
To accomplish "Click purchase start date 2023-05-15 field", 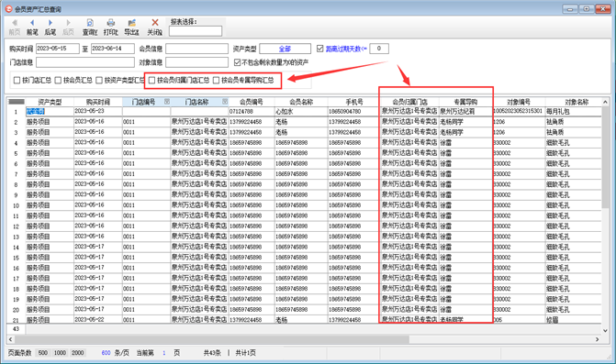I will (58, 49).
